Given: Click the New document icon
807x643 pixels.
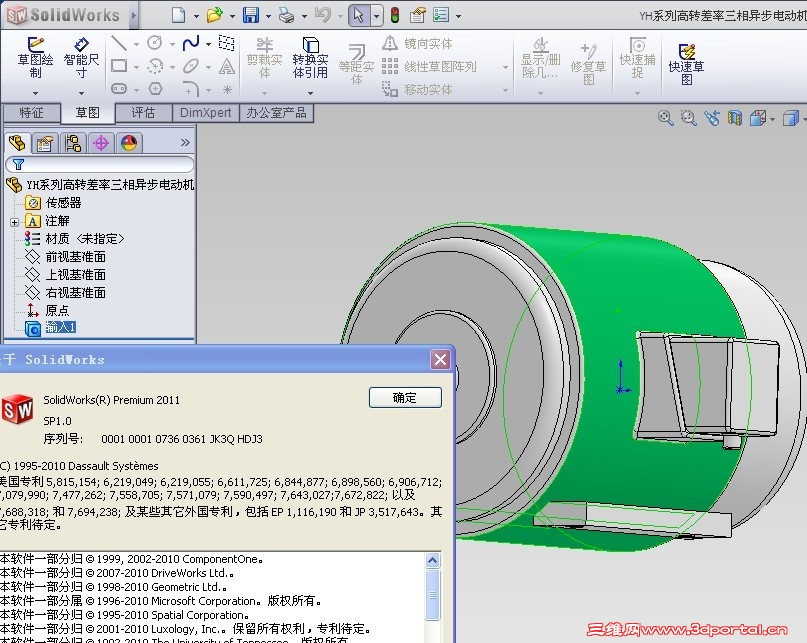Looking at the screenshot, I should 179,15.
